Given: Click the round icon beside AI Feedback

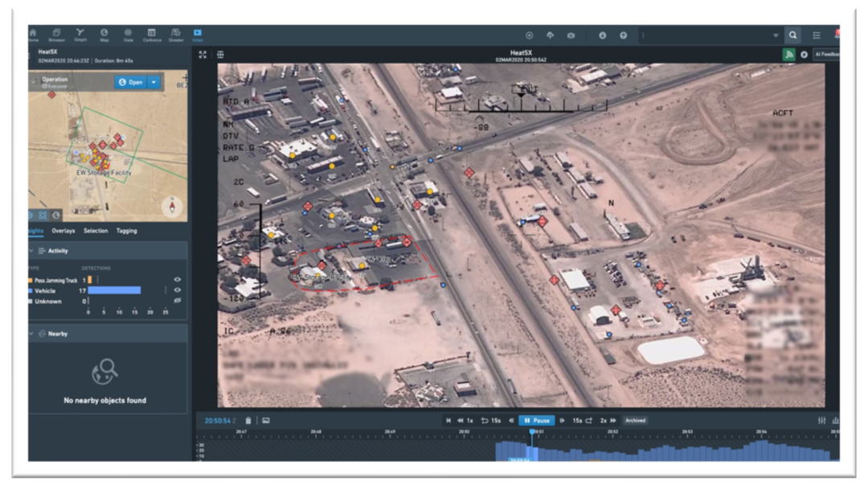Looking at the screenshot, I should [805, 54].
